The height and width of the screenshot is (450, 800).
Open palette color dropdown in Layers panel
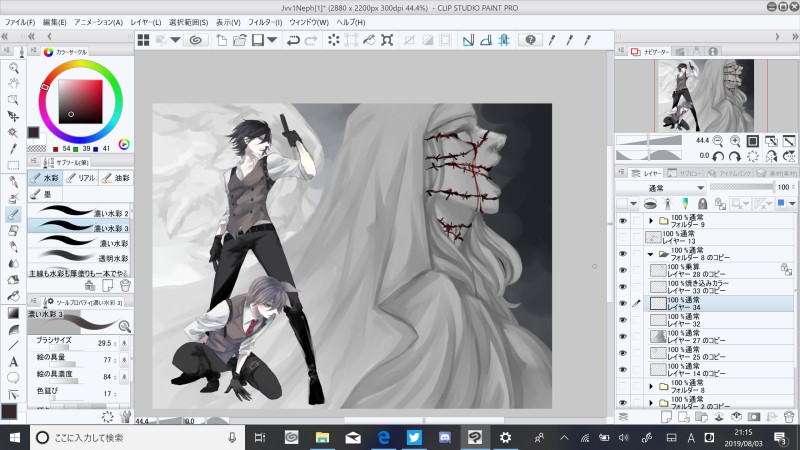tap(634, 204)
